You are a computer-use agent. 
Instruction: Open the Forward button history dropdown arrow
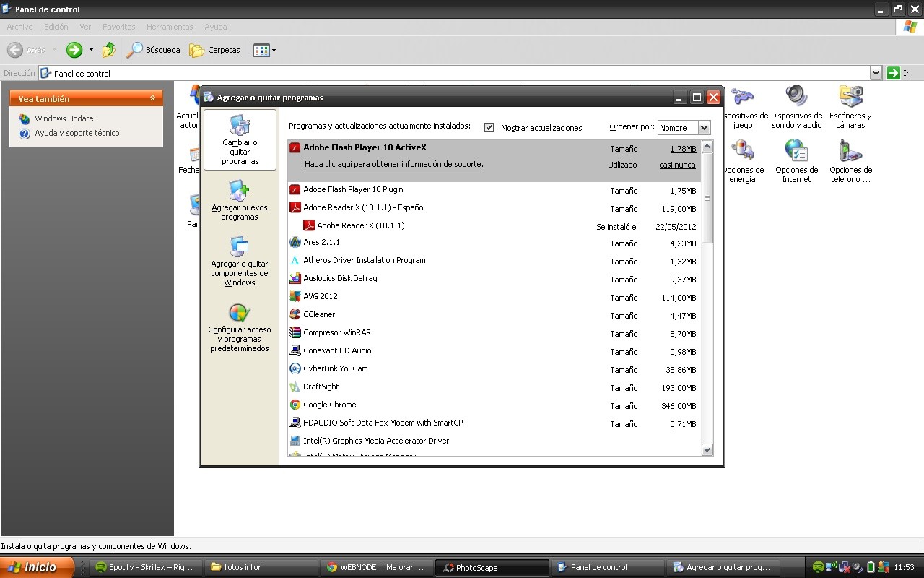click(91, 50)
